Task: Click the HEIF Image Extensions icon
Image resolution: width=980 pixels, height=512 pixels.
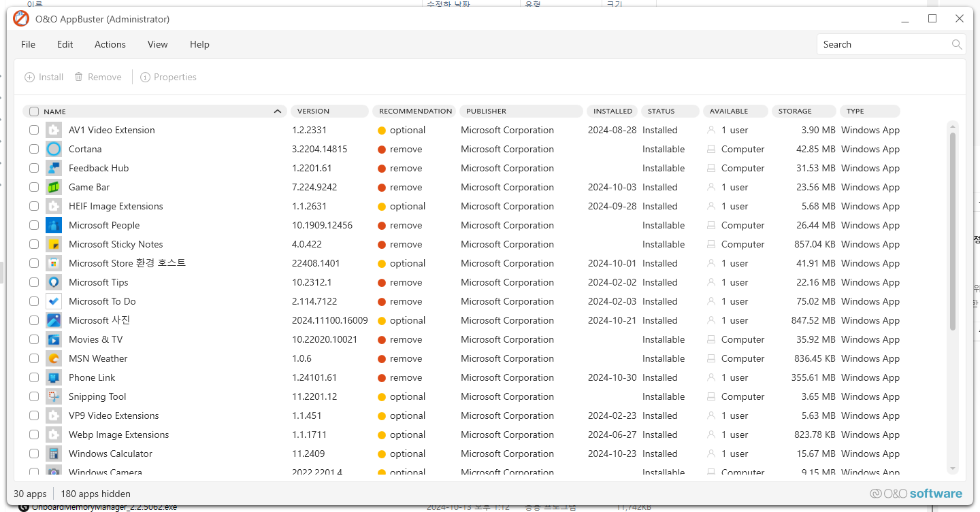Action: point(54,206)
